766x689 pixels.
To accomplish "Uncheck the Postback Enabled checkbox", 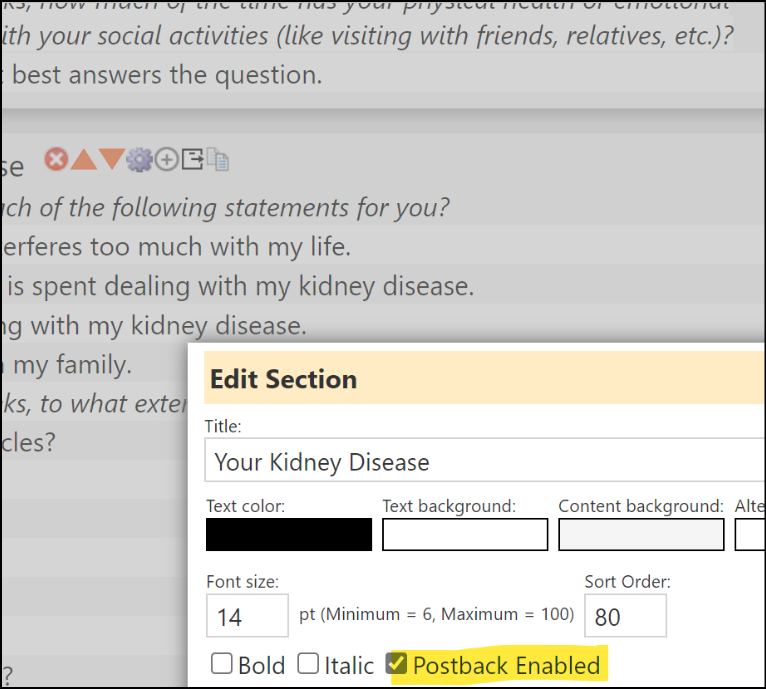I will pyautogui.click(x=396, y=663).
